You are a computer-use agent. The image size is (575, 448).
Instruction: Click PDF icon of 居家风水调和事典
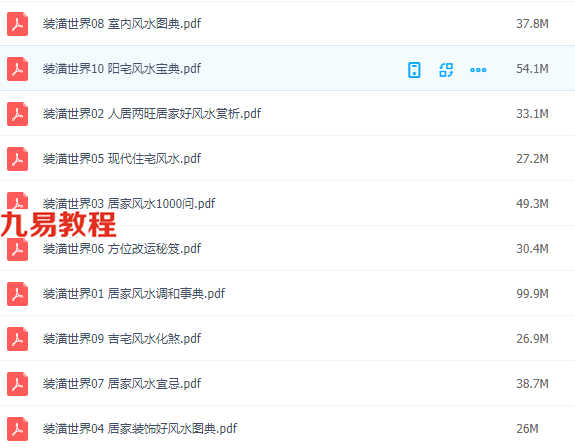pos(17,294)
